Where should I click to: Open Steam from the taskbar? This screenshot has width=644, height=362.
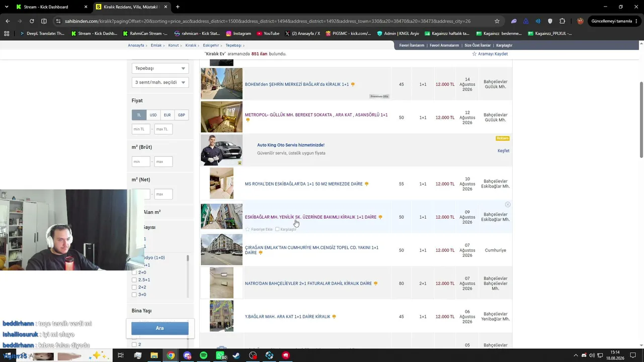(x=236, y=355)
